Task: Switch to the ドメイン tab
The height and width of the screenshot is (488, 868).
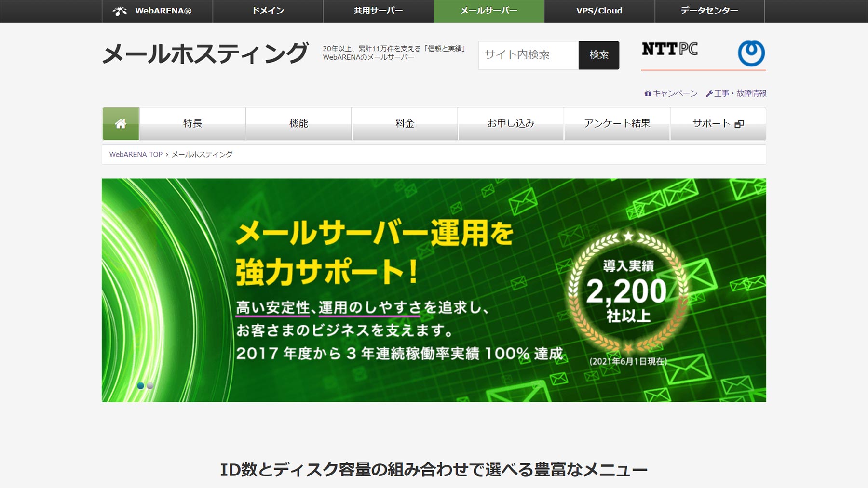Action: click(268, 10)
